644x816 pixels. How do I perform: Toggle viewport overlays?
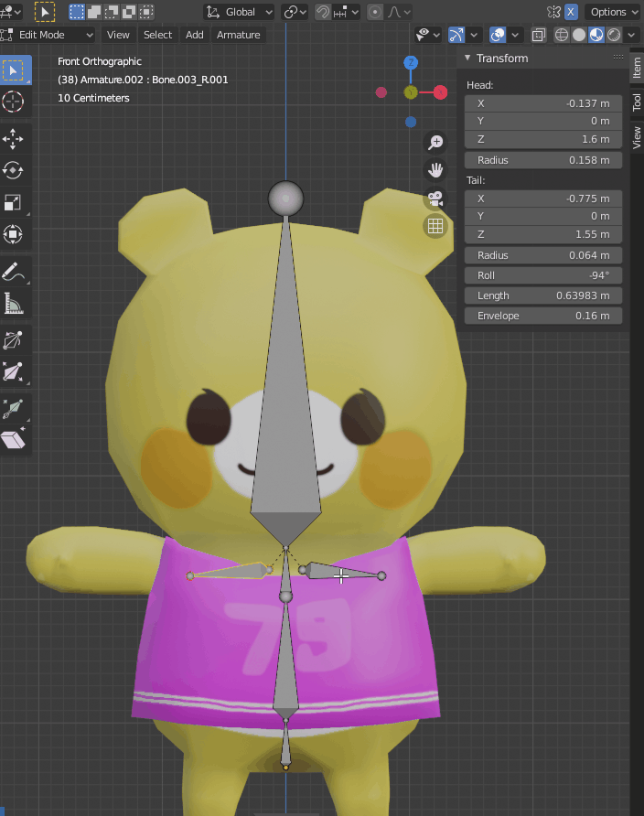498,35
